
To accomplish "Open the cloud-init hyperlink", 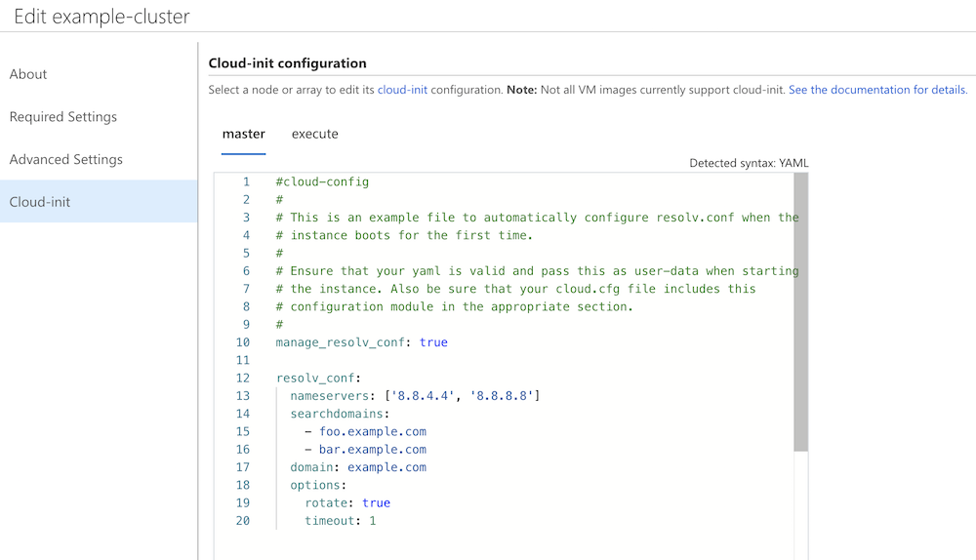I will click(x=402, y=90).
